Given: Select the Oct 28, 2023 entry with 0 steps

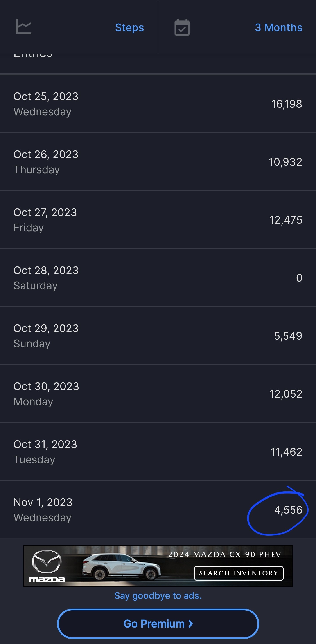Looking at the screenshot, I should point(158,278).
